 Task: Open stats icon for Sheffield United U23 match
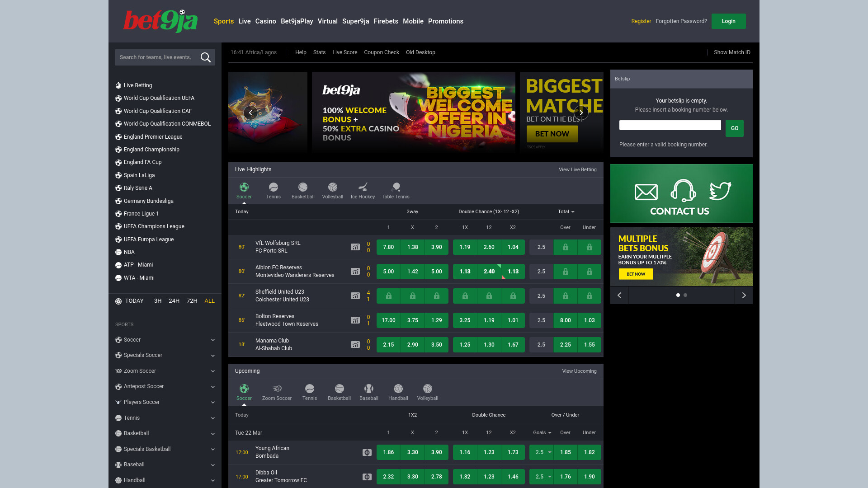tap(355, 296)
